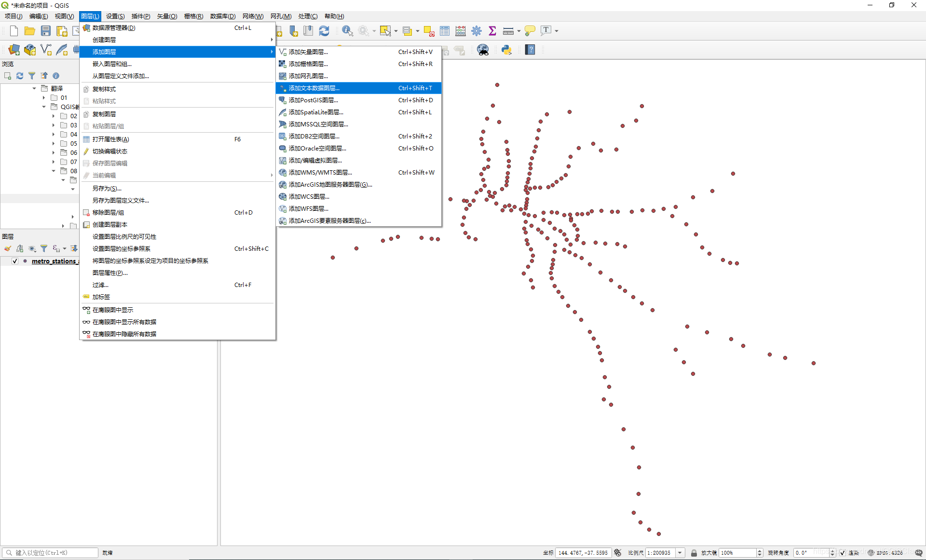Toggle the render checkbox in status bar
The height and width of the screenshot is (560, 926).
point(843,553)
